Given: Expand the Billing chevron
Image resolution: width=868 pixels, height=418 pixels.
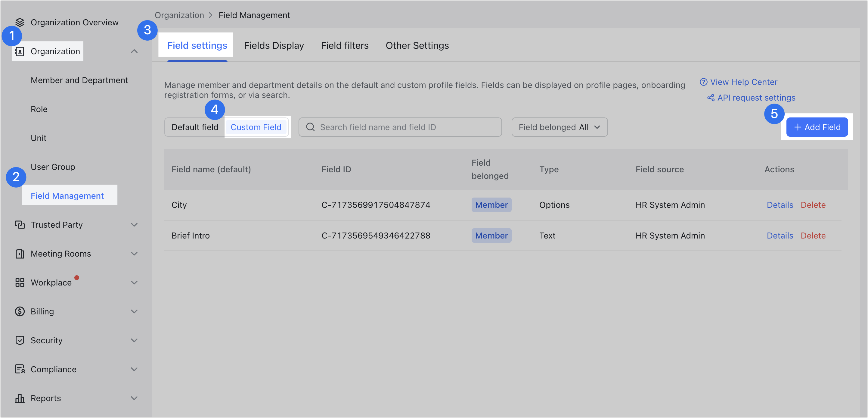Looking at the screenshot, I should 134,311.
